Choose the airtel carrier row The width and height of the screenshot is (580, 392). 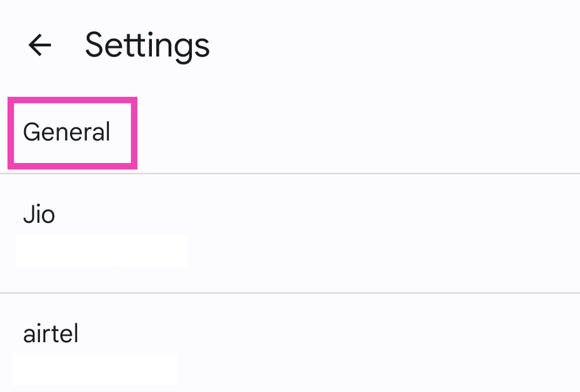tap(290, 343)
